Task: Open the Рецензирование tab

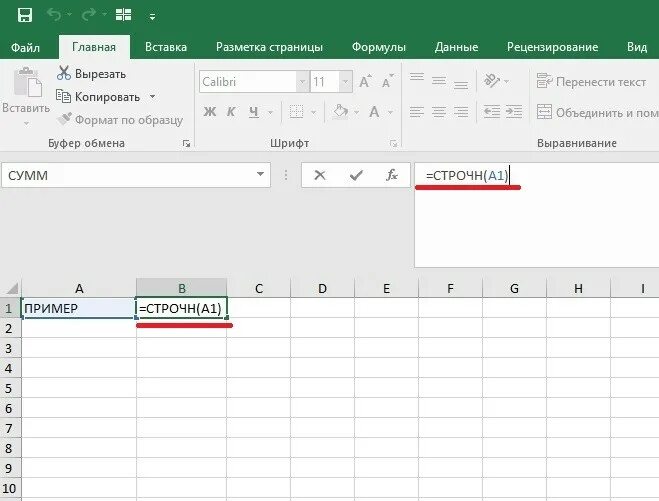Action: click(x=552, y=47)
